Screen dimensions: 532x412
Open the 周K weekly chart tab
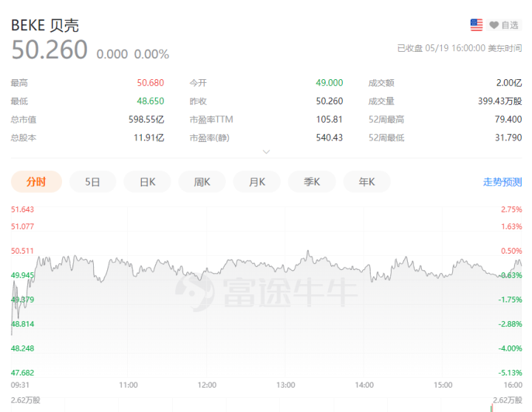click(x=202, y=182)
